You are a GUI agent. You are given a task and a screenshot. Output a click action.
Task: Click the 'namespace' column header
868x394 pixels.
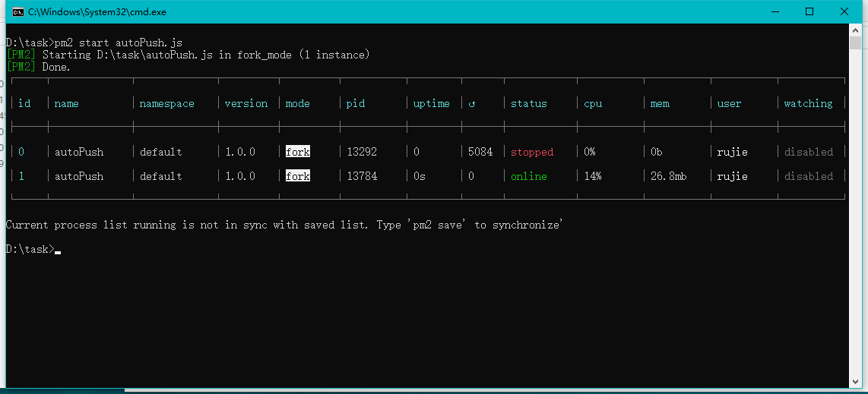167,104
